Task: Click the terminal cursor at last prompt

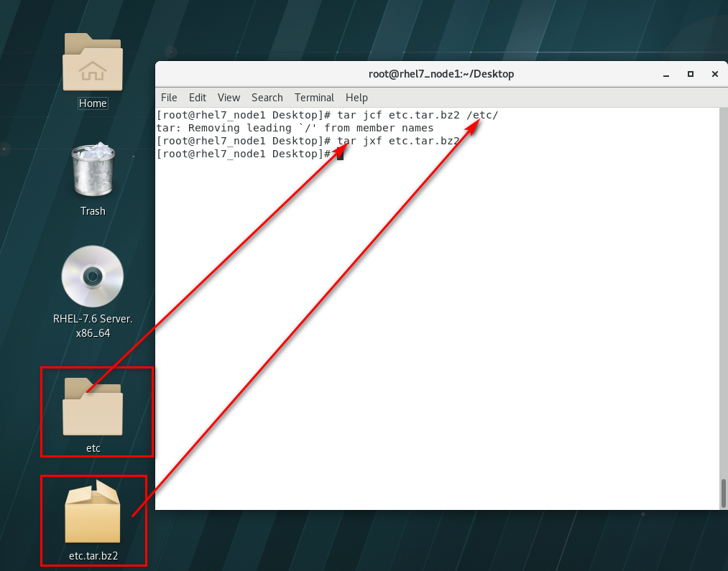Action: coord(341,154)
